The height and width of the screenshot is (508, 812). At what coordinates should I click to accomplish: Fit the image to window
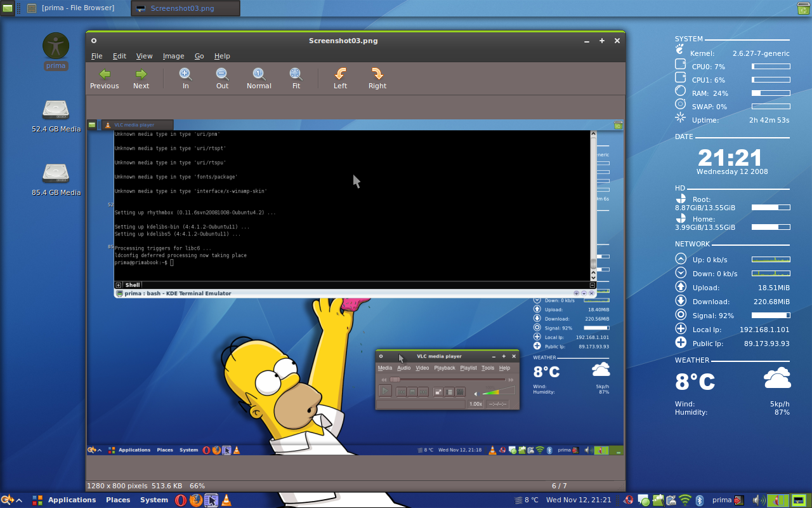(x=296, y=79)
